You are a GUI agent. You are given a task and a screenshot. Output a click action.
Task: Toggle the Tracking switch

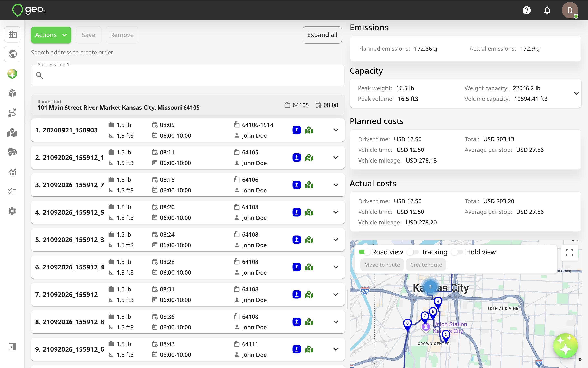pos(413,252)
